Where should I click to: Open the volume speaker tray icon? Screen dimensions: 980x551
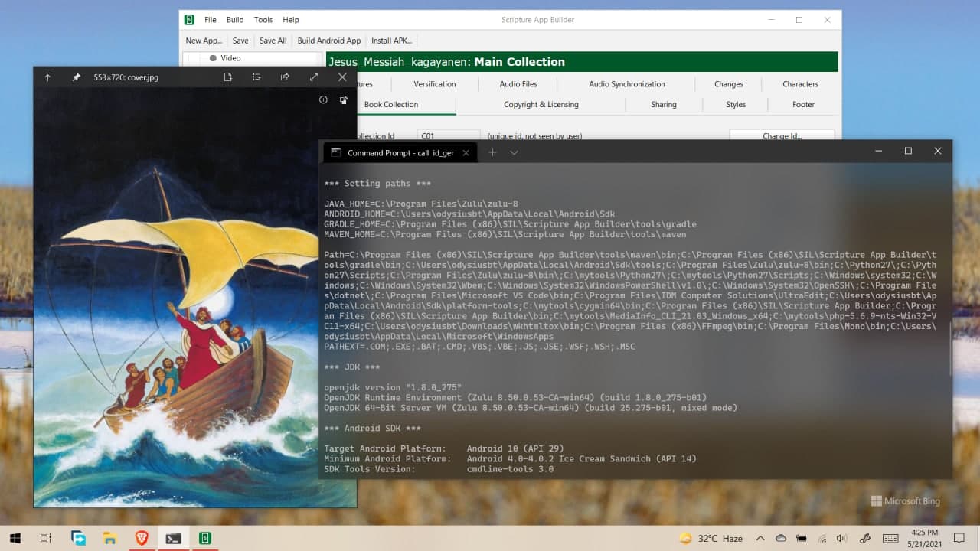[842, 538]
